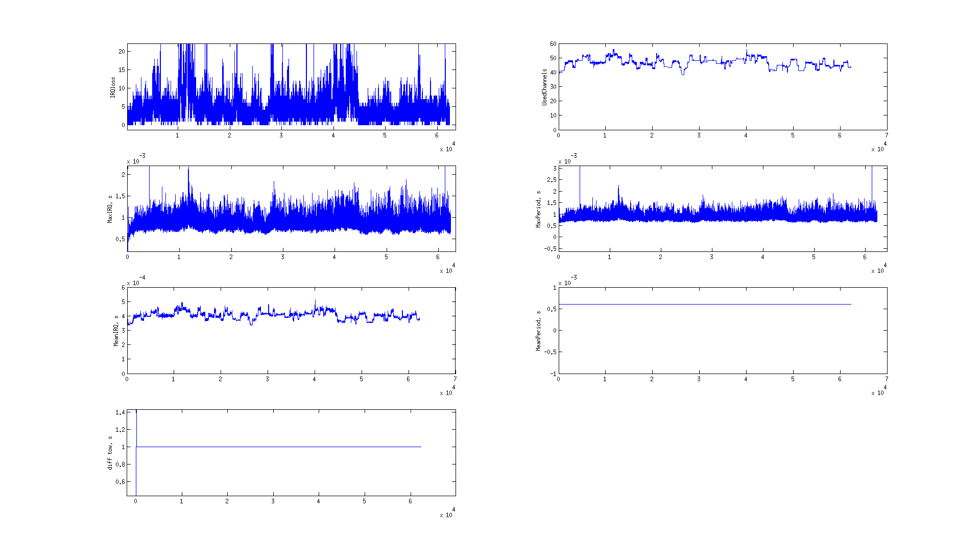The height and width of the screenshot is (557, 980).
Task: Click inside the IRQloss plot area
Action: pos(291,87)
